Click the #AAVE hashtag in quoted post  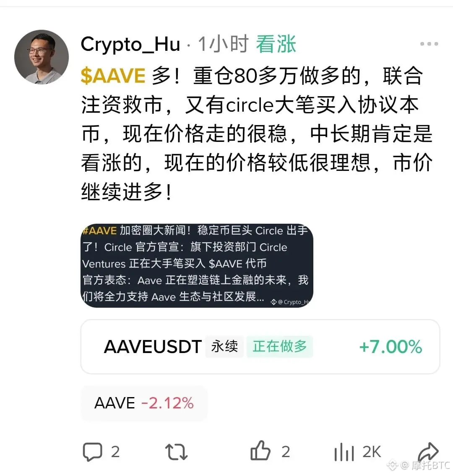[x=99, y=231]
